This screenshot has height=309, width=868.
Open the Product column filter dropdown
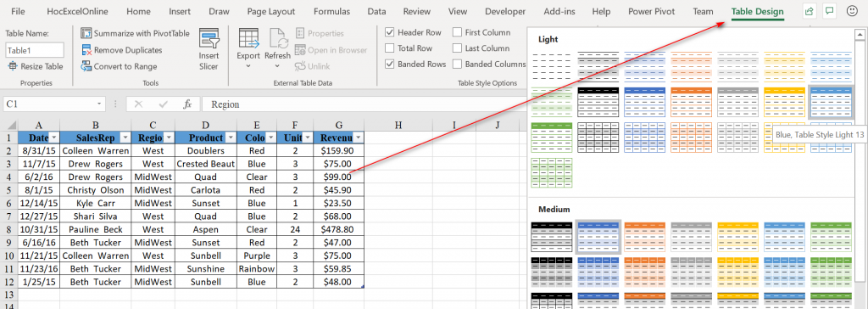coord(231,138)
